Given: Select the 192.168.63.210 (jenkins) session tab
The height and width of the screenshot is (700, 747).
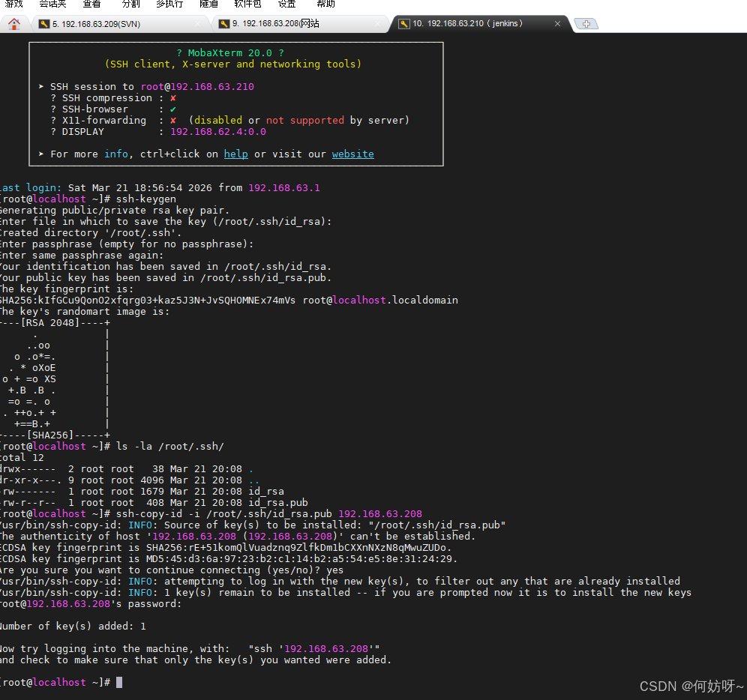Looking at the screenshot, I should pyautogui.click(x=480, y=24).
